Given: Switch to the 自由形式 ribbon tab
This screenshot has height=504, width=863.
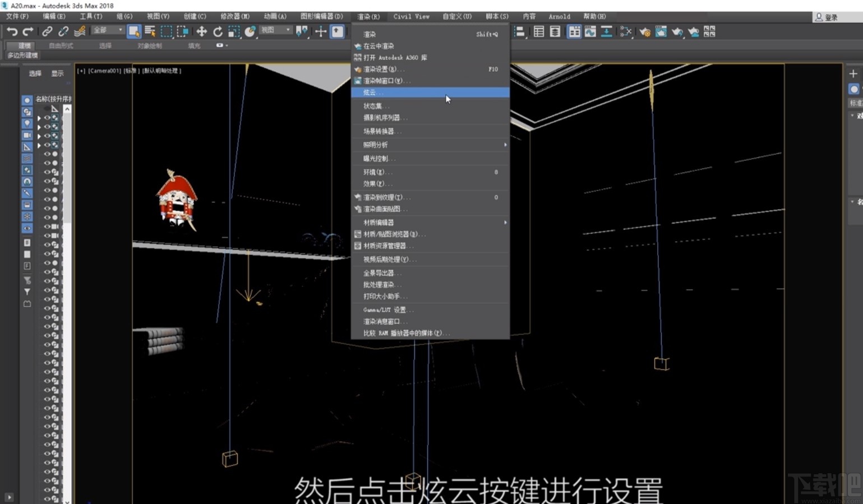Looking at the screenshot, I should tap(61, 45).
